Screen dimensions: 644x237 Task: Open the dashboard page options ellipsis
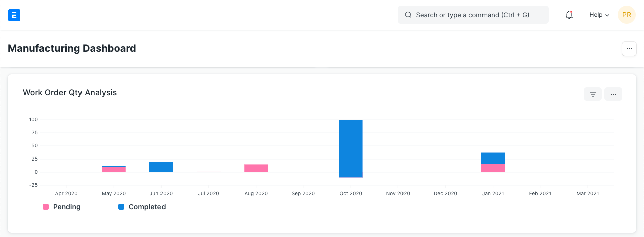(629, 49)
